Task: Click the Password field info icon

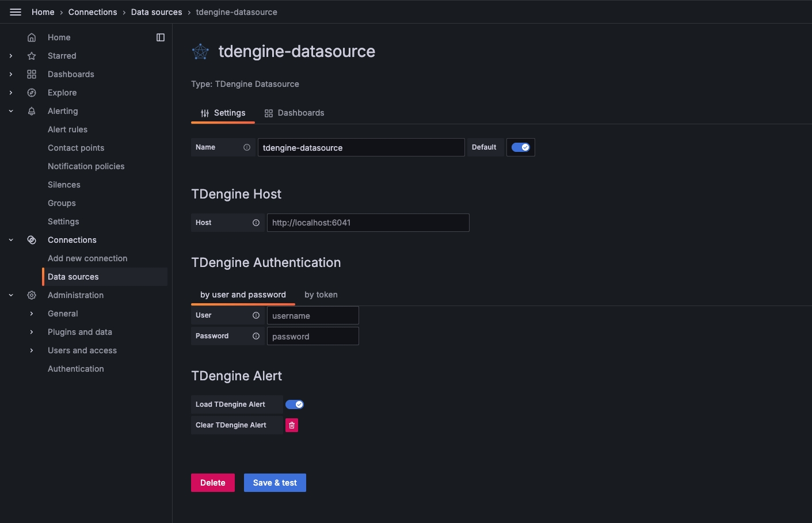Action: tap(256, 336)
